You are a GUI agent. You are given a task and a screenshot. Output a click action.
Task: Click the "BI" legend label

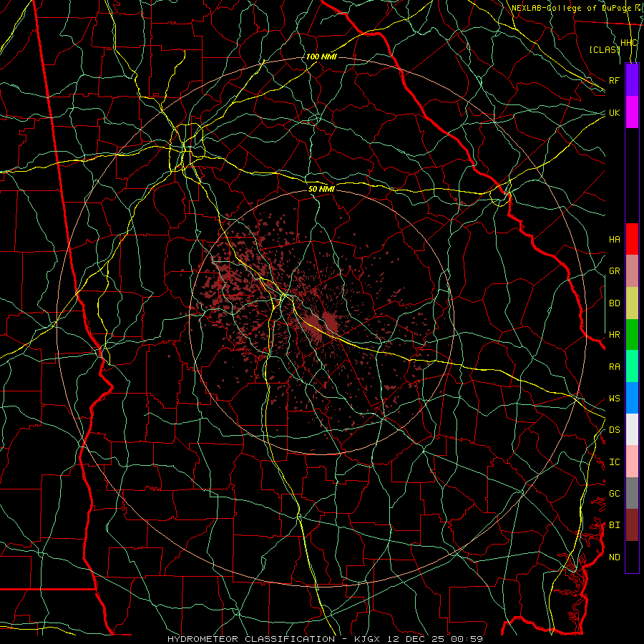[615, 525]
